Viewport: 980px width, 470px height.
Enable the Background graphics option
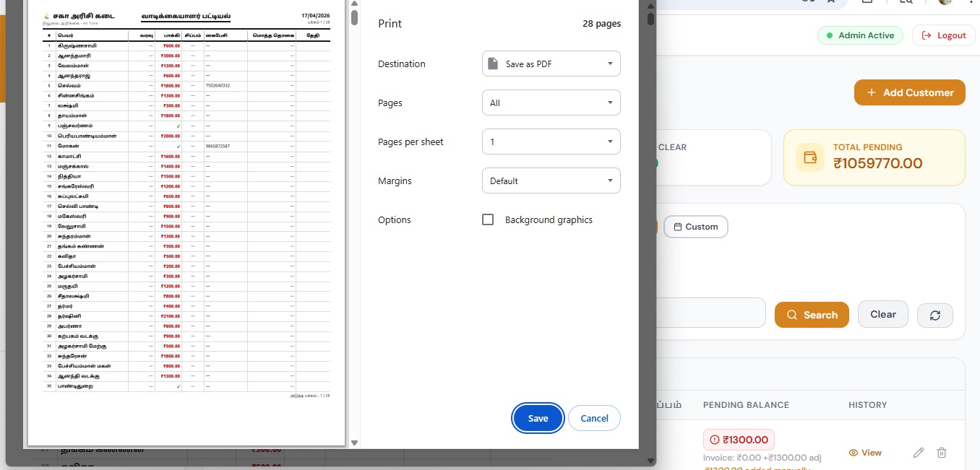point(488,219)
